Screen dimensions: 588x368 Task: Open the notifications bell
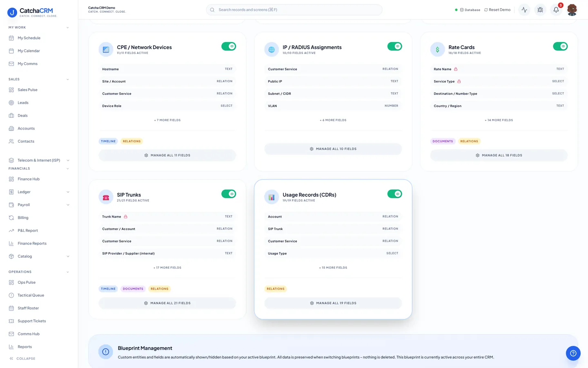pyautogui.click(x=556, y=10)
